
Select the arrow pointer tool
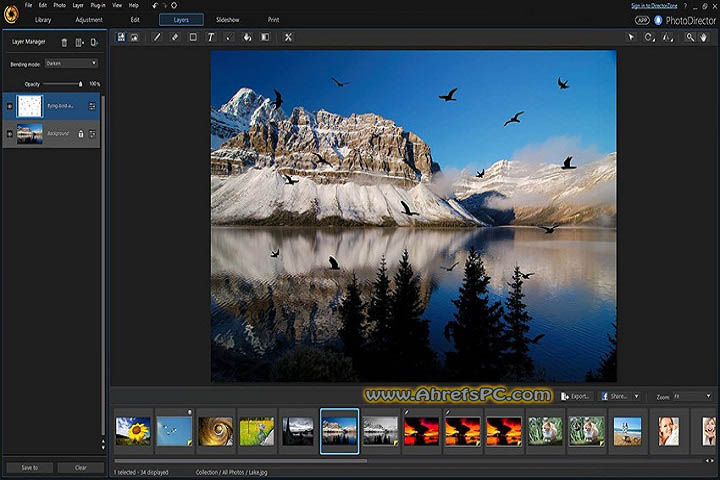pyautogui.click(x=631, y=37)
